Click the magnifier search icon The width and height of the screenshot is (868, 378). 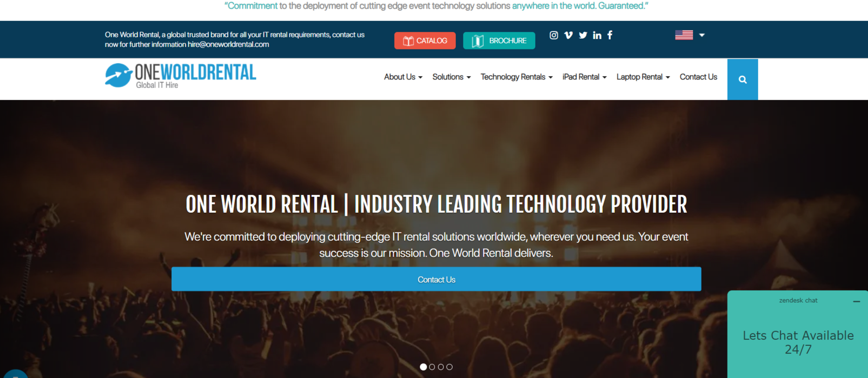point(743,80)
